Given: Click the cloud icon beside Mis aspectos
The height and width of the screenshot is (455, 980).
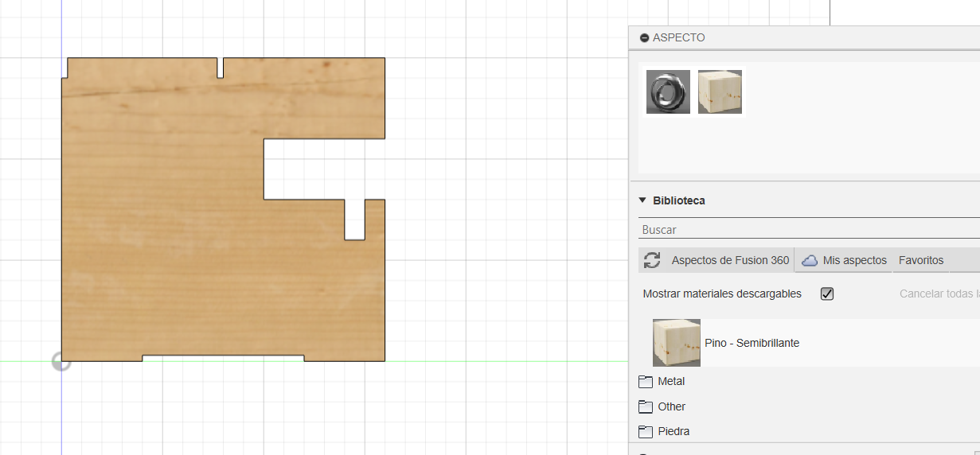Looking at the screenshot, I should 810,260.
